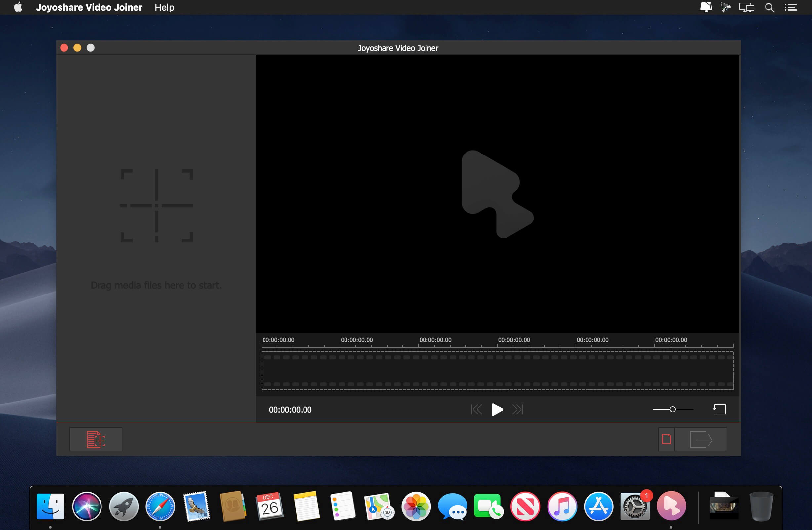Open the file list button at bottom left
Screen dimensions: 812x530
96,439
